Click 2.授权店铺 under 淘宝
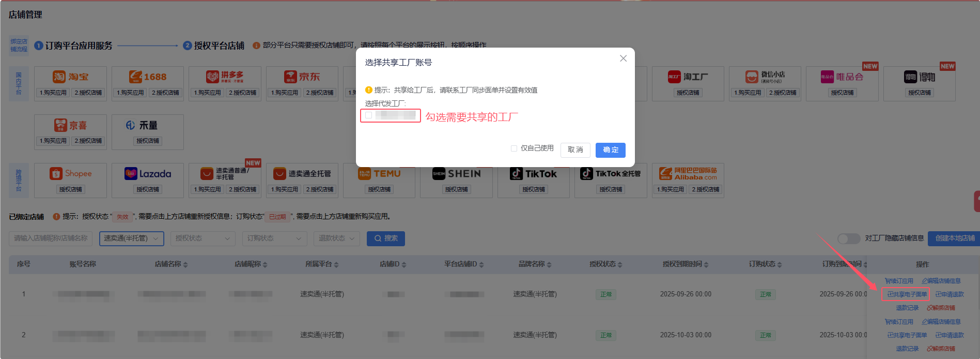The image size is (980, 359). [x=88, y=93]
